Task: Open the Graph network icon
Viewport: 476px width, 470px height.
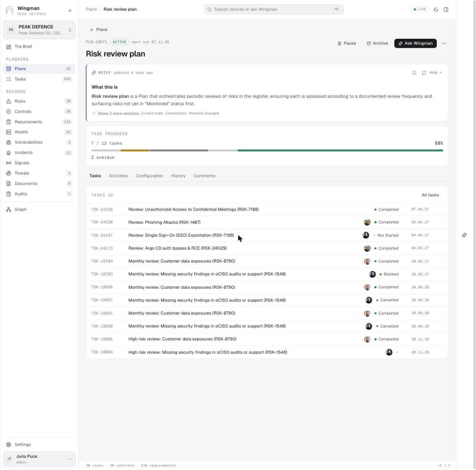Action: [x=9, y=210]
